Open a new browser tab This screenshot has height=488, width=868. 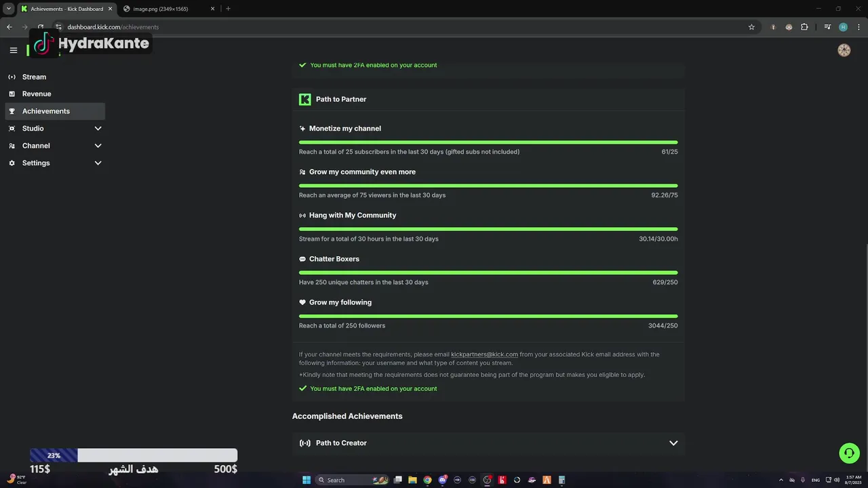coord(228,9)
